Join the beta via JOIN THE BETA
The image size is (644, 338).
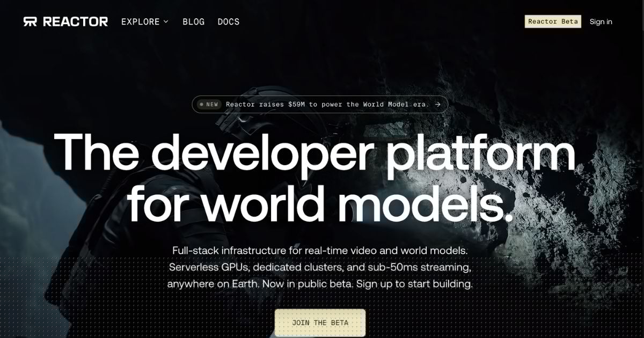pos(320,323)
